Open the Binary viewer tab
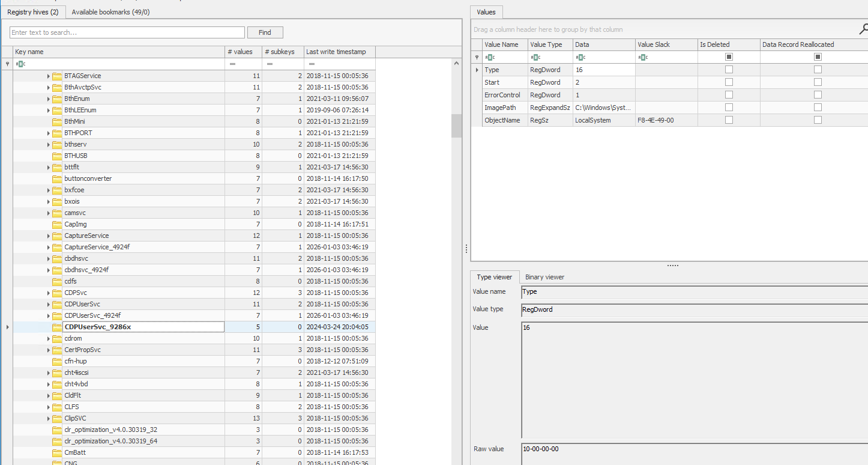Screen dimensions: 868x465 [x=544, y=277]
